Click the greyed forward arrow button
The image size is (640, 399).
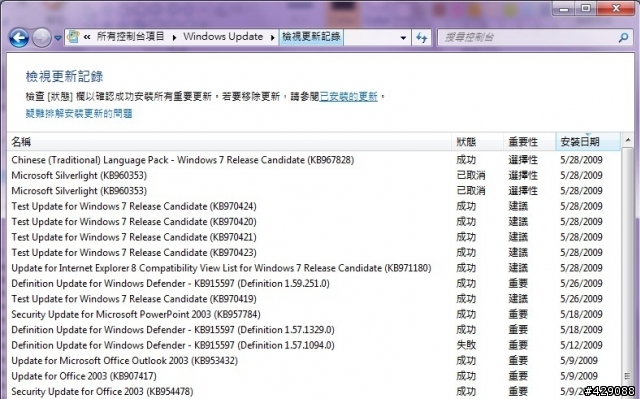(41, 38)
